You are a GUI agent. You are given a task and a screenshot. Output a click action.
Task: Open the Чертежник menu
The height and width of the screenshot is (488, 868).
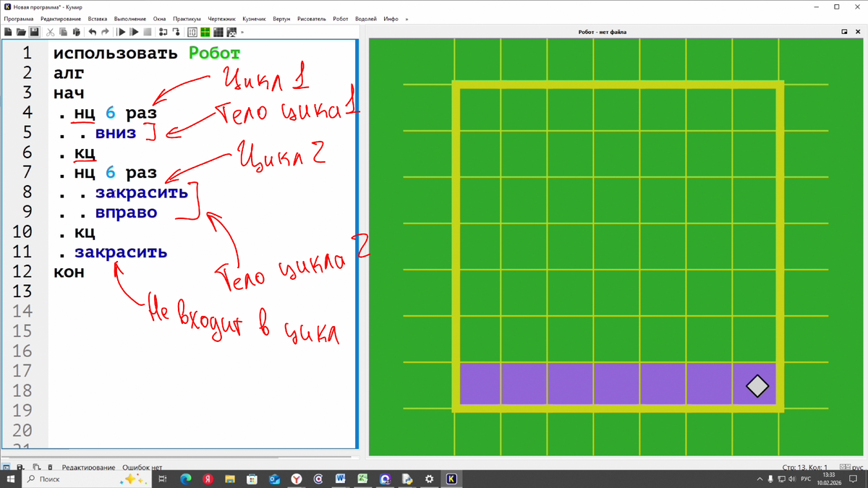click(x=222, y=19)
